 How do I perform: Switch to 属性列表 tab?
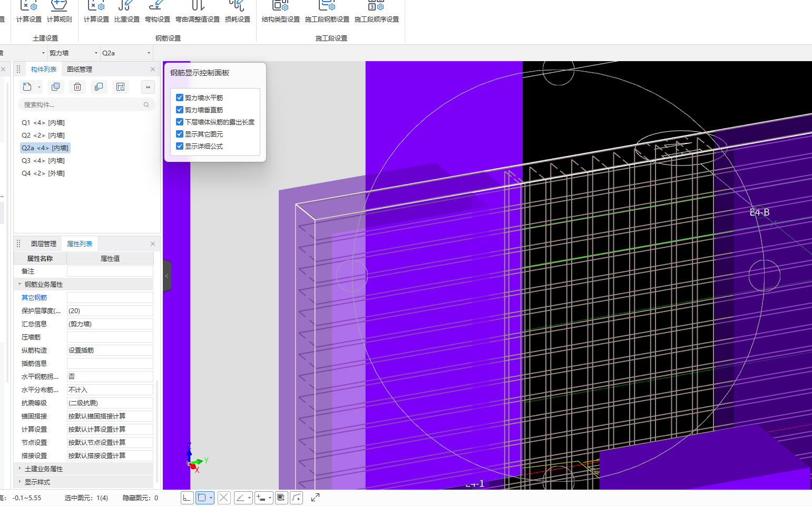(80, 244)
